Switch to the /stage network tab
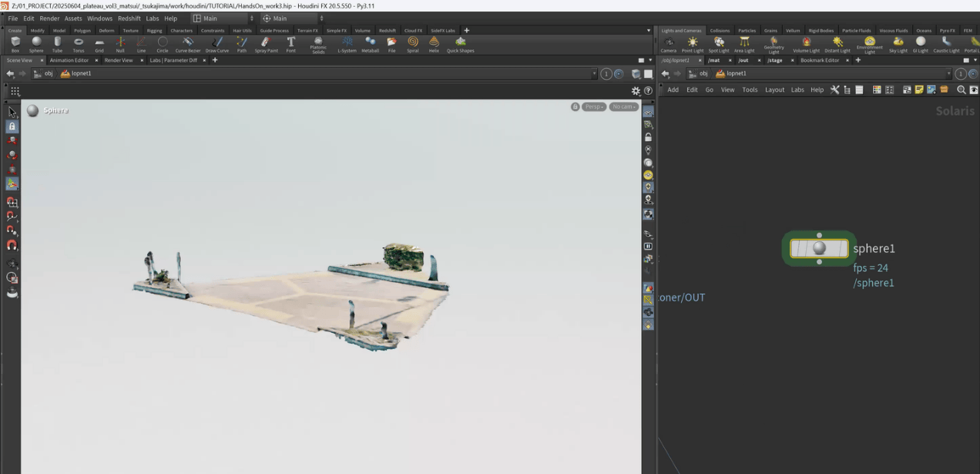The height and width of the screenshot is (474, 980). (x=774, y=60)
